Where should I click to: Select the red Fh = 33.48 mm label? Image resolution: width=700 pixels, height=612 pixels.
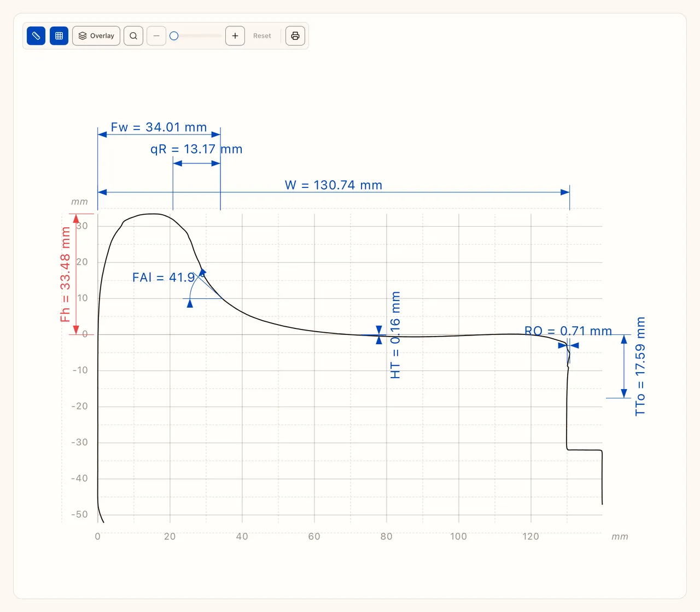(66, 274)
